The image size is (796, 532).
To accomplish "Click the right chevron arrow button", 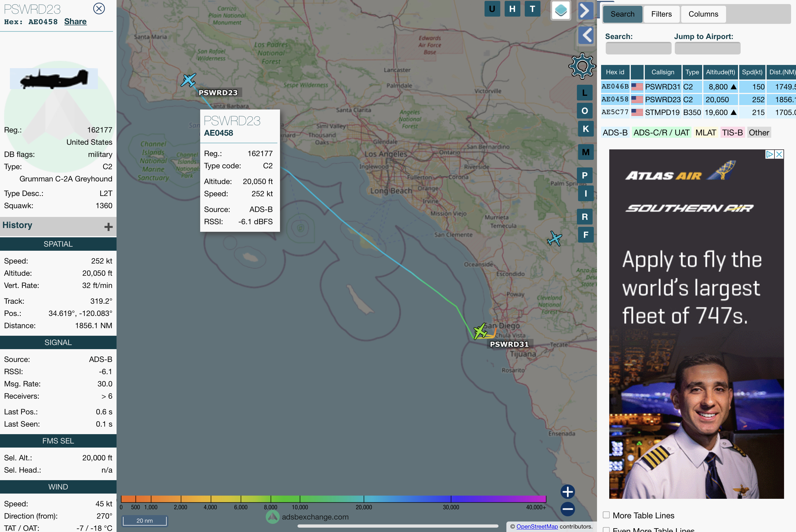I will [x=585, y=10].
